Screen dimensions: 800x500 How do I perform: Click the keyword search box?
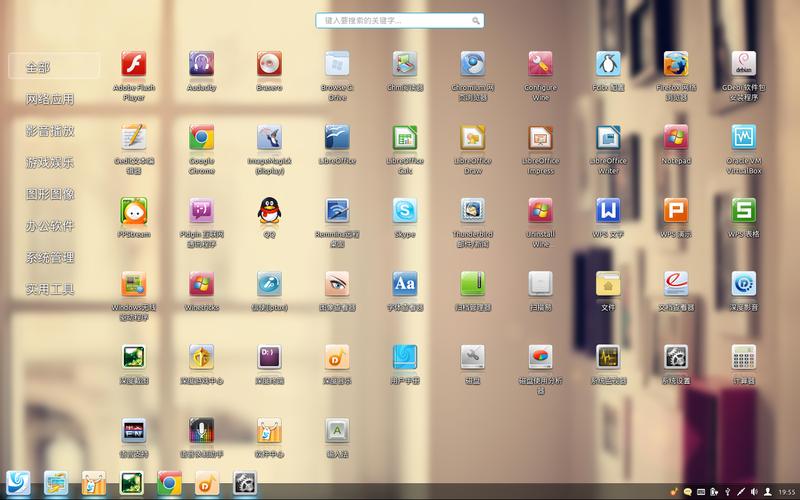(x=400, y=20)
